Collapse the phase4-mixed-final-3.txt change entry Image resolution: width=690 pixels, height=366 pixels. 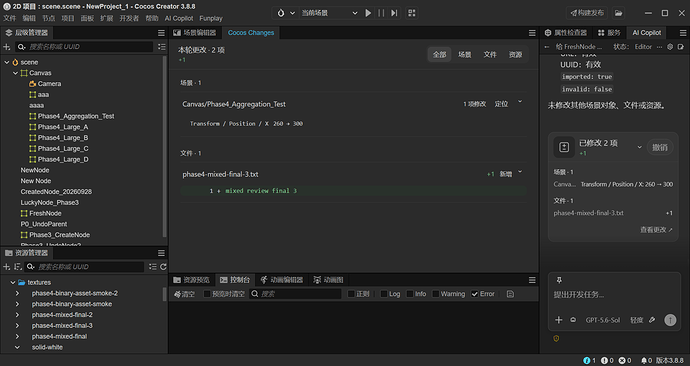520,172
